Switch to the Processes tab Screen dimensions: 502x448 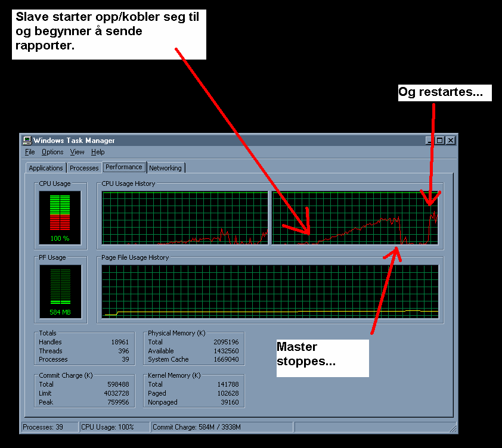click(84, 168)
